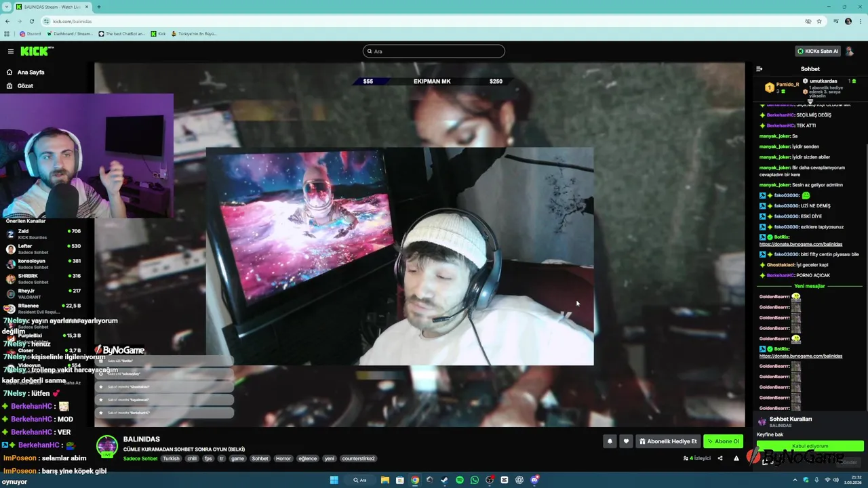
Task: Open Google Chrome from taskbar
Action: coord(415,480)
